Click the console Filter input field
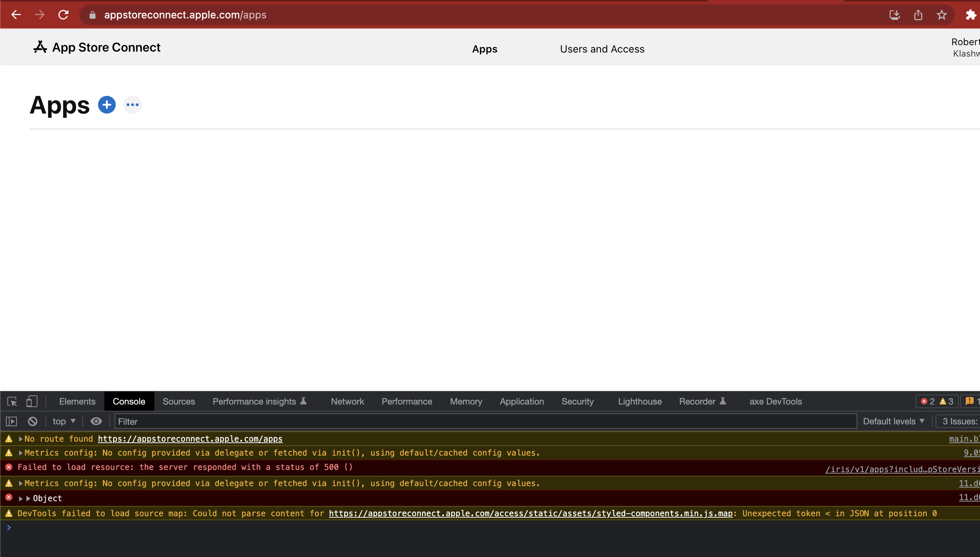 click(485, 421)
